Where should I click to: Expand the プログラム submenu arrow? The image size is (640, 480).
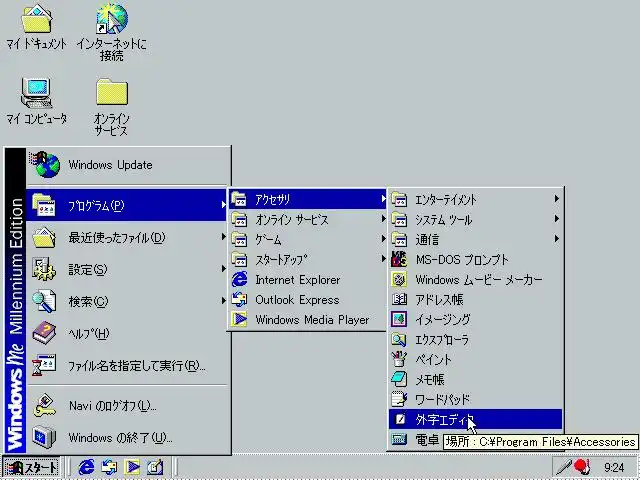(x=224, y=204)
